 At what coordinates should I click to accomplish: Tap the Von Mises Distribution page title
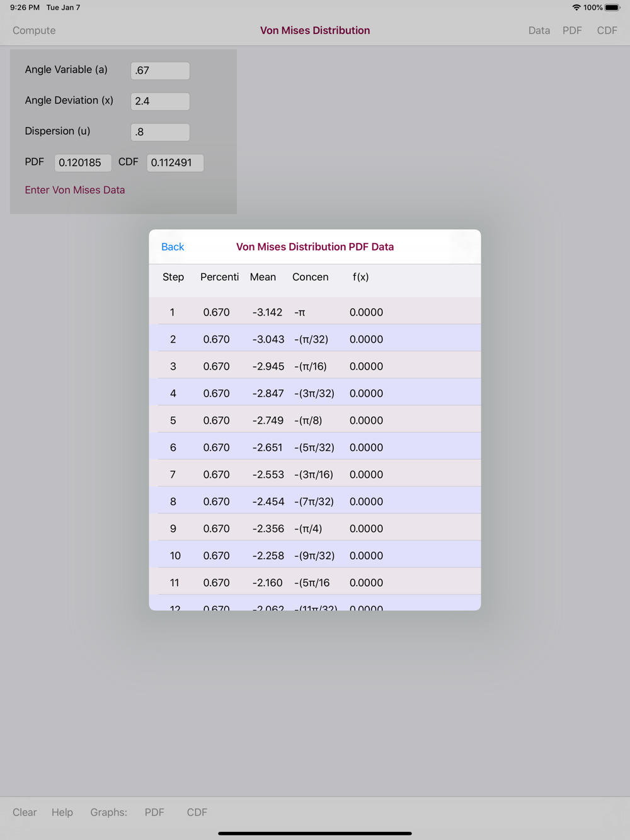[315, 30]
